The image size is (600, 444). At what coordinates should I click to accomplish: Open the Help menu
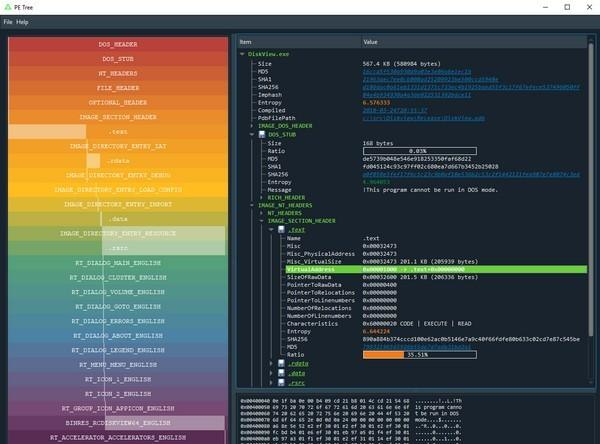click(22, 21)
